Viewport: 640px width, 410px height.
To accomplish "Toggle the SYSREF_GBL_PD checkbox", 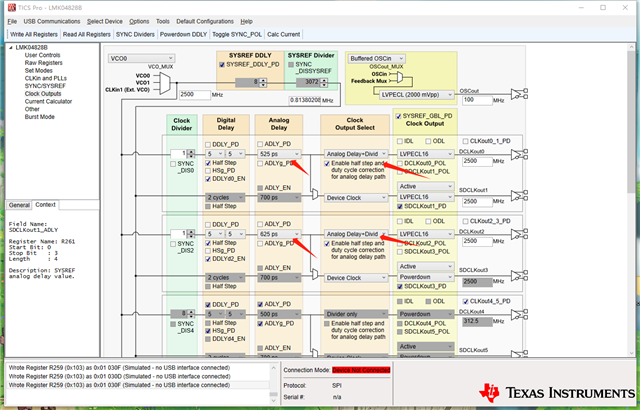I will (x=399, y=116).
